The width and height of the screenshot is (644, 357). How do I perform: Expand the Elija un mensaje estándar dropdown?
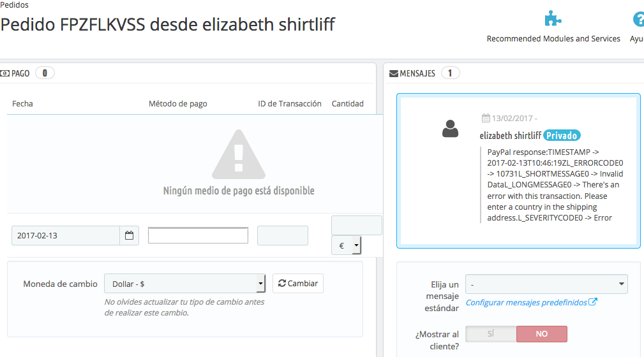pyautogui.click(x=546, y=284)
